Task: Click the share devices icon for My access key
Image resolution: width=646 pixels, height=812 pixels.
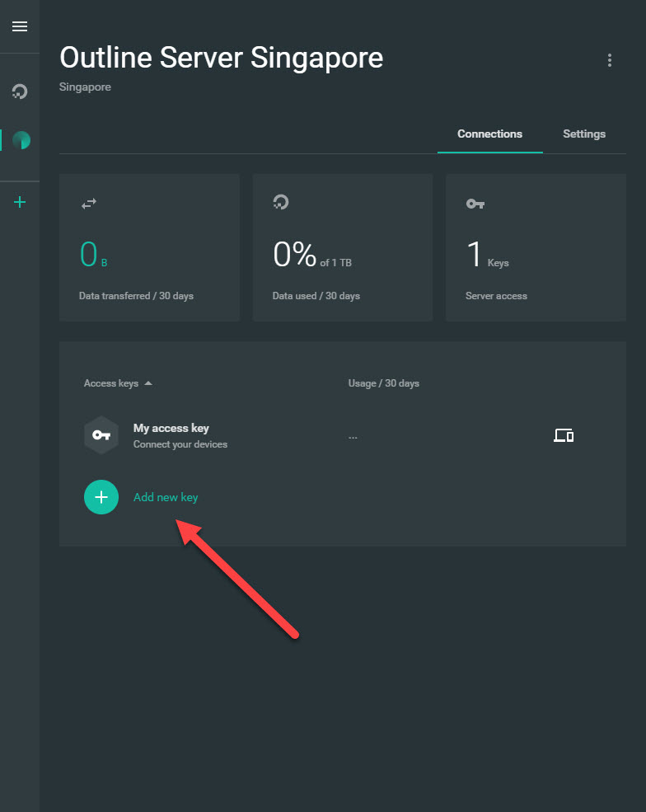Action: (x=564, y=435)
